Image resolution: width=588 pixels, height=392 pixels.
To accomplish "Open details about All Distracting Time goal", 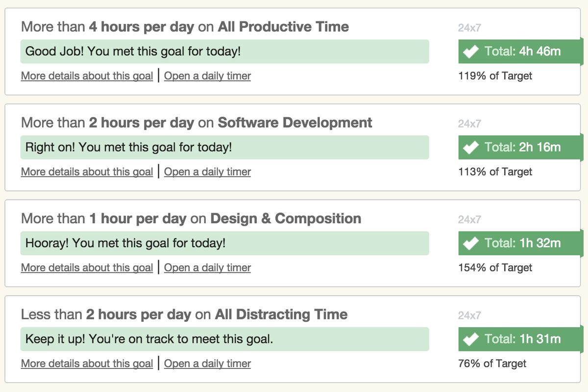I will [x=87, y=364].
